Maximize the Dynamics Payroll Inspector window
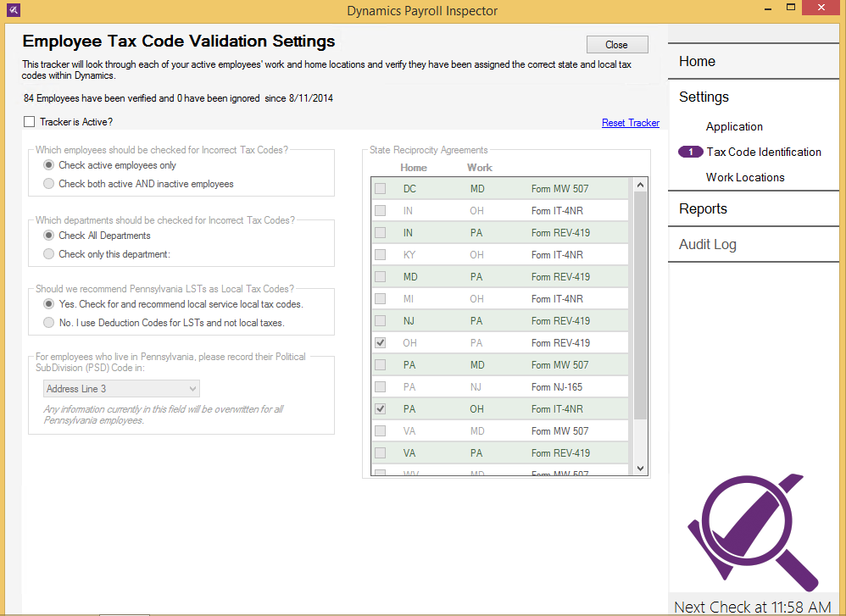The width and height of the screenshot is (846, 616). click(x=791, y=8)
